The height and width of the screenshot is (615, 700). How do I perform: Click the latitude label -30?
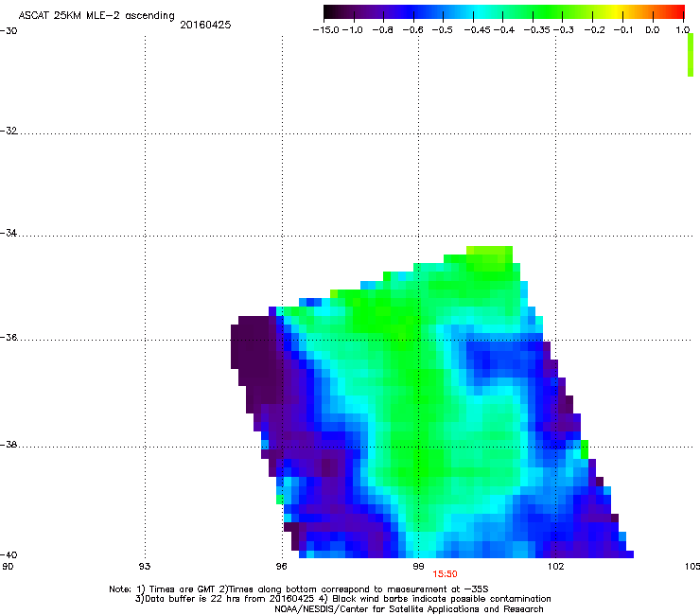pos(9,31)
